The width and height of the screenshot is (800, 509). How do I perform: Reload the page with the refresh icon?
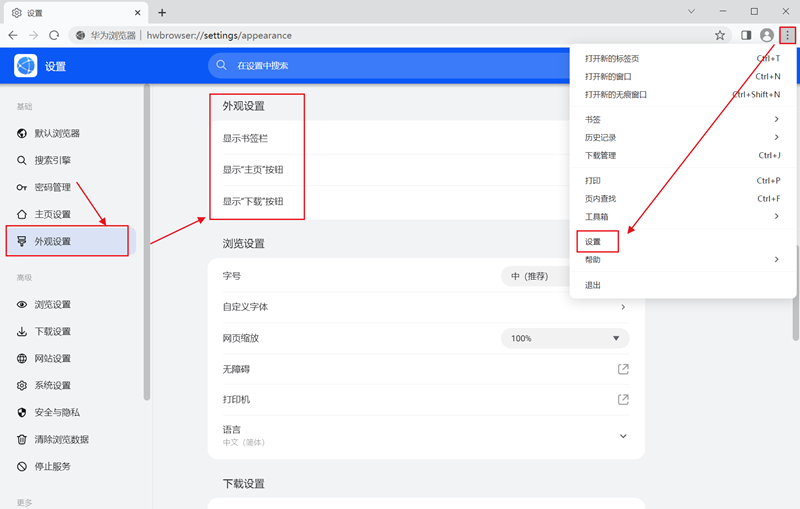59,35
